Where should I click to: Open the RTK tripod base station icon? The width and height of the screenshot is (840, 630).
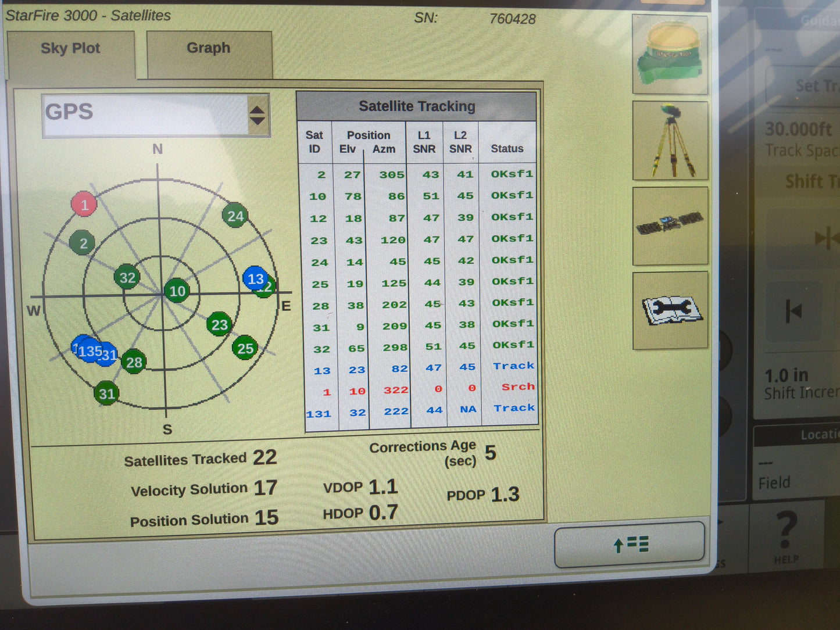pyautogui.click(x=670, y=141)
